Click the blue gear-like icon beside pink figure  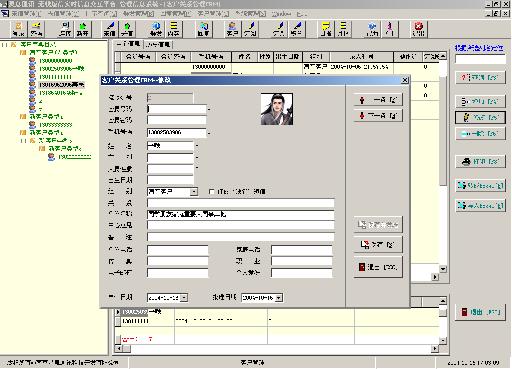point(372,29)
